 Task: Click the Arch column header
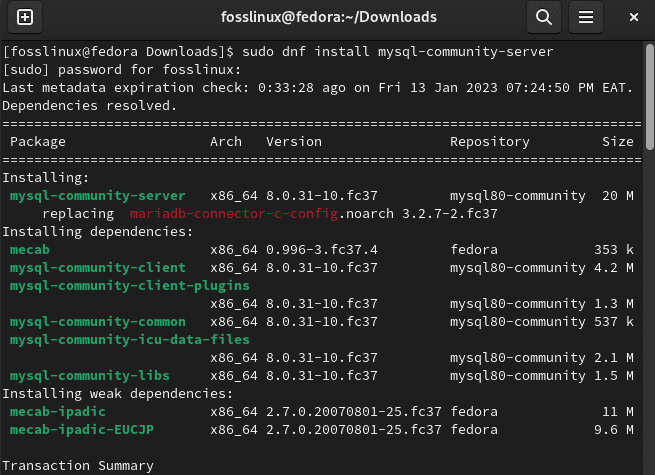click(x=226, y=142)
